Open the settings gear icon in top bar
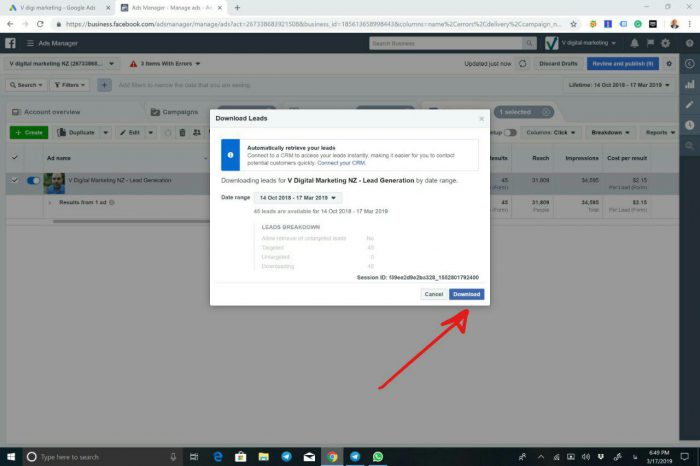The width and height of the screenshot is (700, 466). (665, 43)
